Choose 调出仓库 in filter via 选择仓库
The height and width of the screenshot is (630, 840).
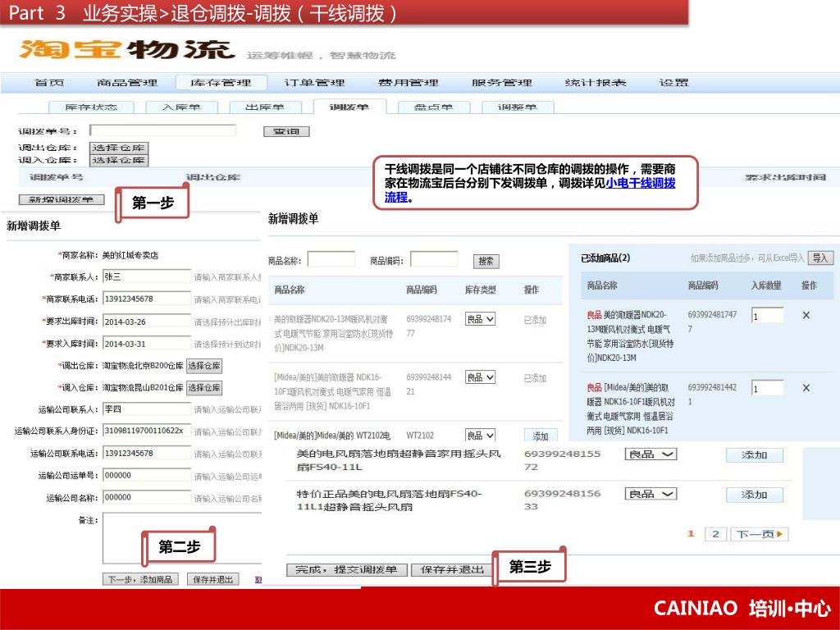pos(118,148)
